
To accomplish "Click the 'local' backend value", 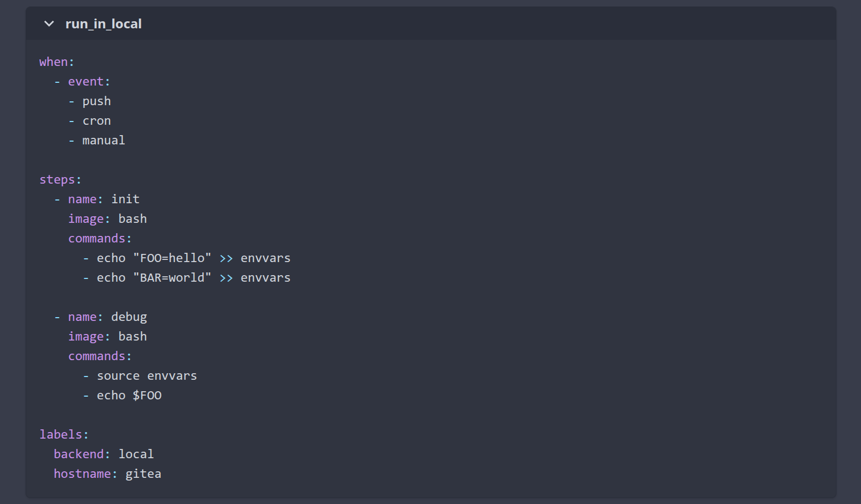I will point(136,454).
